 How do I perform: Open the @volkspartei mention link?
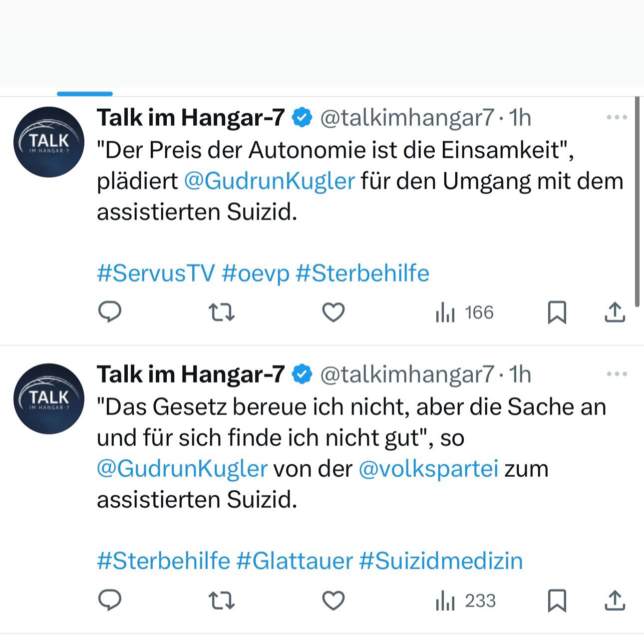(x=428, y=469)
